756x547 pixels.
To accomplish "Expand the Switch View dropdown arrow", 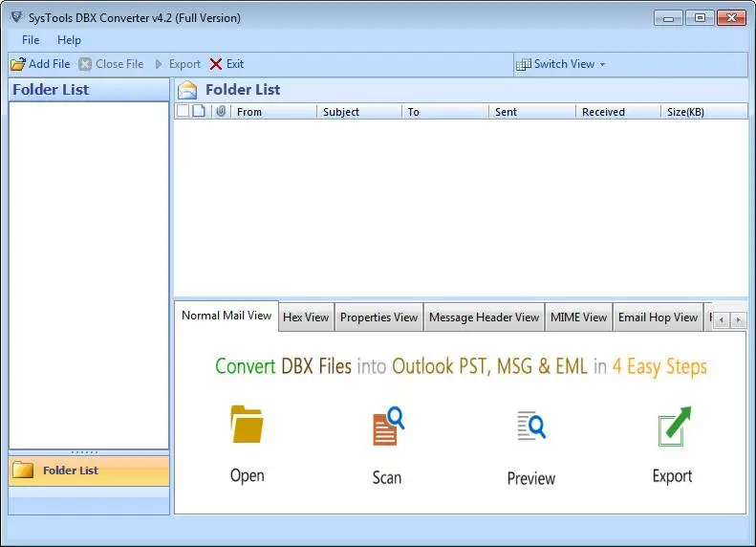I will click(x=602, y=65).
